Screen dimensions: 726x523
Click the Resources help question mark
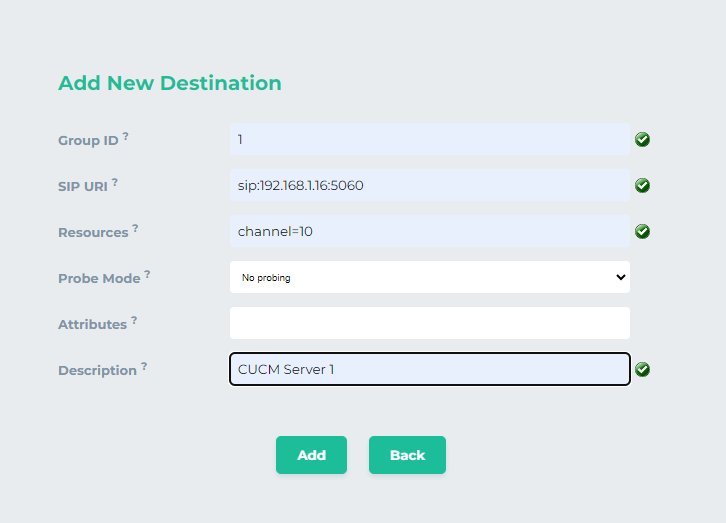[x=135, y=228]
